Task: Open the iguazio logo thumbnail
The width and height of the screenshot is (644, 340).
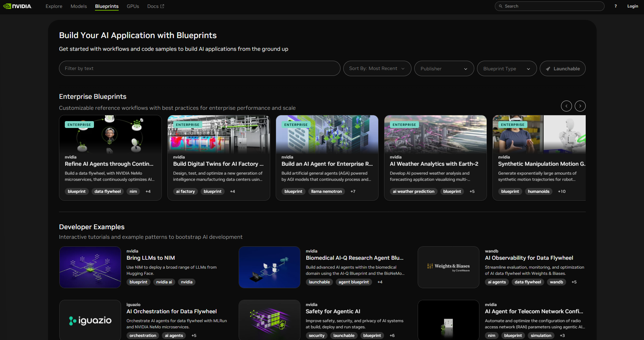Action: point(90,320)
